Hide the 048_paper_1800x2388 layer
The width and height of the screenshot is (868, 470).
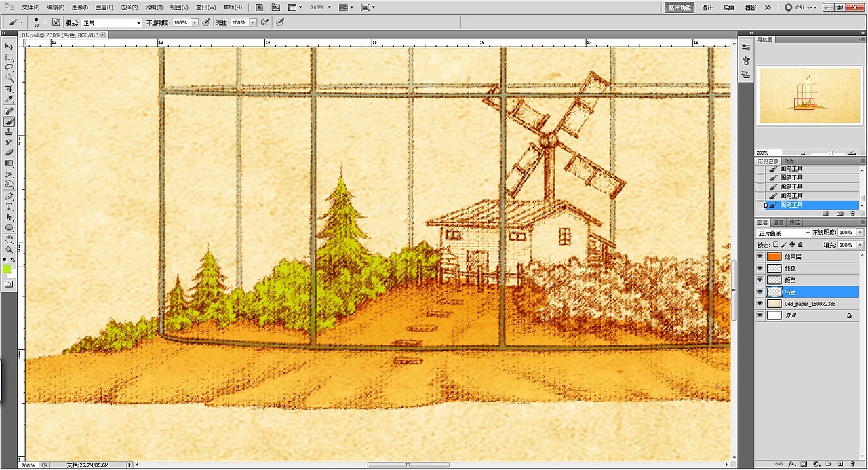759,304
